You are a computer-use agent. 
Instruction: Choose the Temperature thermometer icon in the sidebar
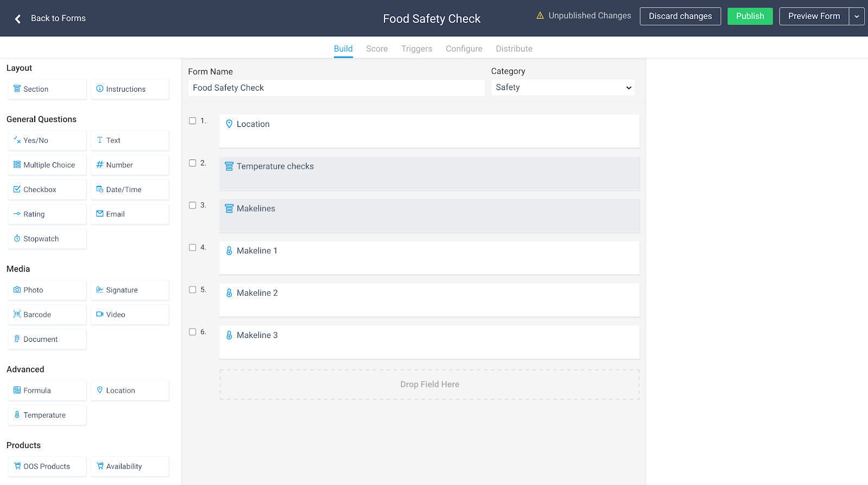[x=17, y=414]
